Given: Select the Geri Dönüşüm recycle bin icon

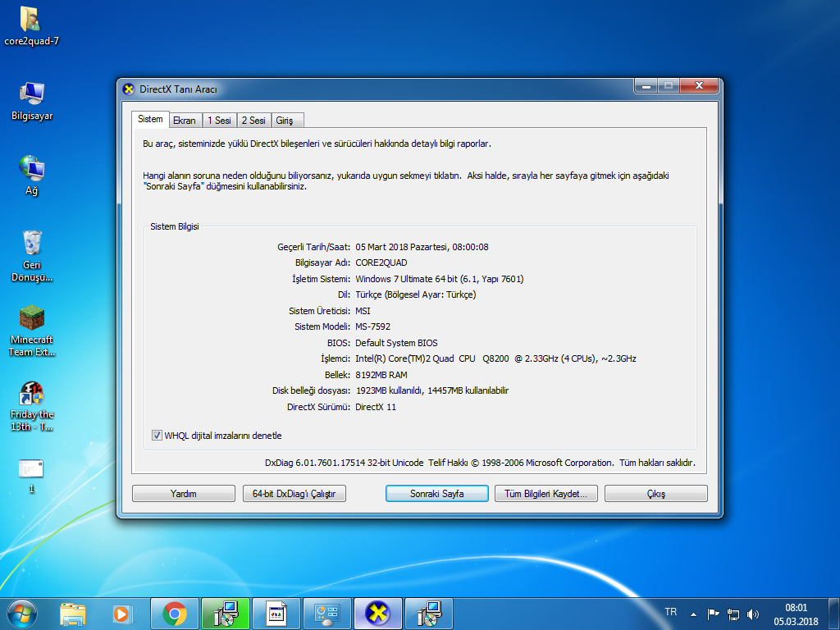Looking at the screenshot, I should point(32,256).
